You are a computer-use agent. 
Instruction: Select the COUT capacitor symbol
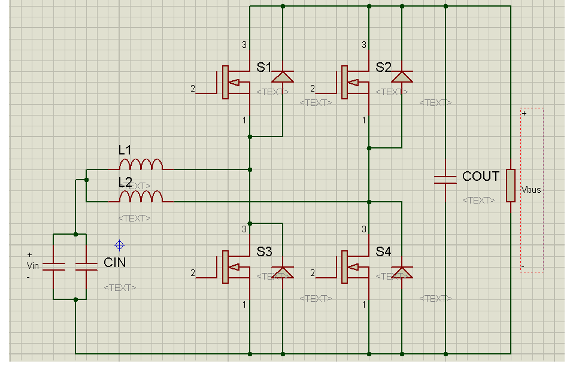pos(445,180)
